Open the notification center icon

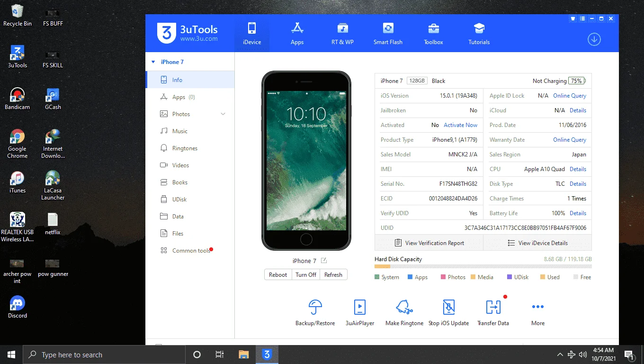click(x=630, y=355)
